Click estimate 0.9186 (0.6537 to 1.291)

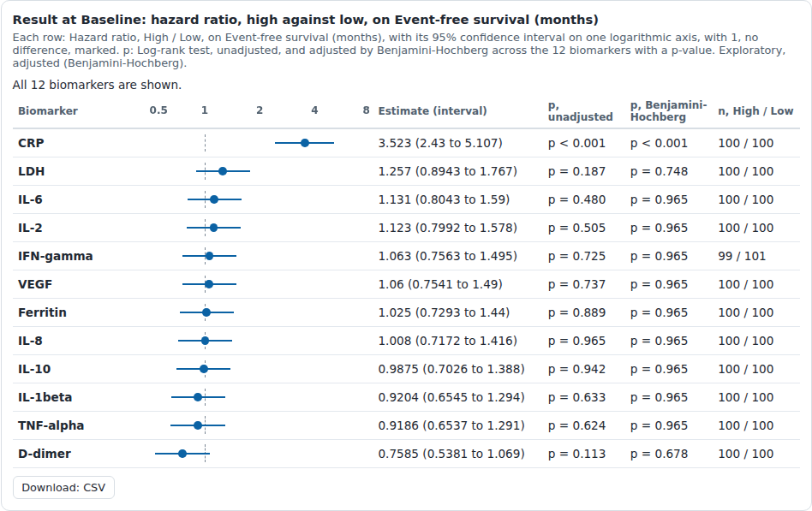pos(451,425)
